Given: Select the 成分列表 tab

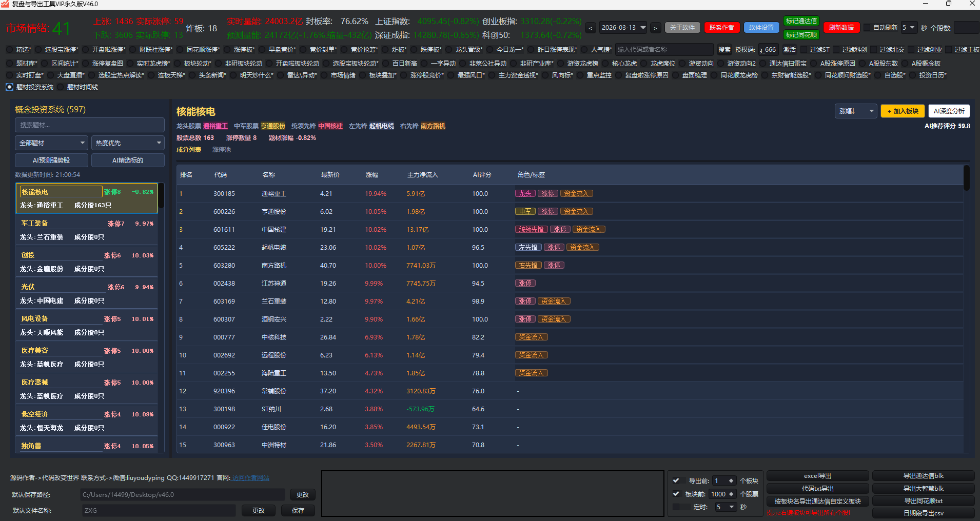Looking at the screenshot, I should (x=189, y=150).
